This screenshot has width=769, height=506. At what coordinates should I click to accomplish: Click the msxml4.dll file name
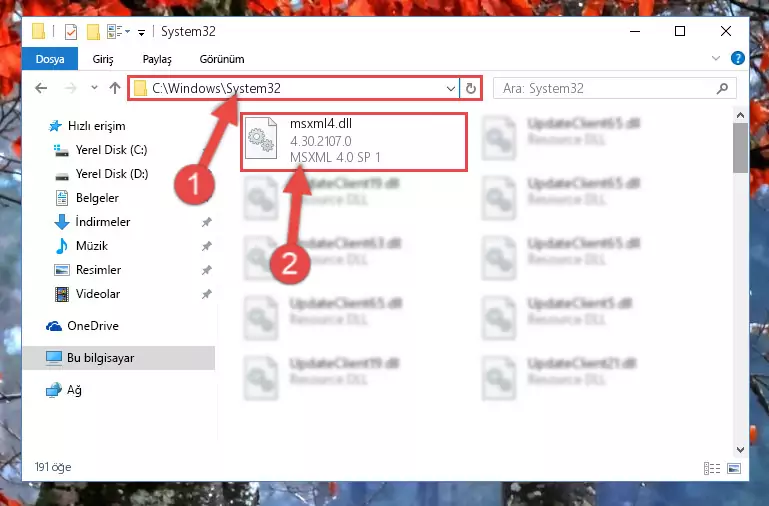[321, 124]
